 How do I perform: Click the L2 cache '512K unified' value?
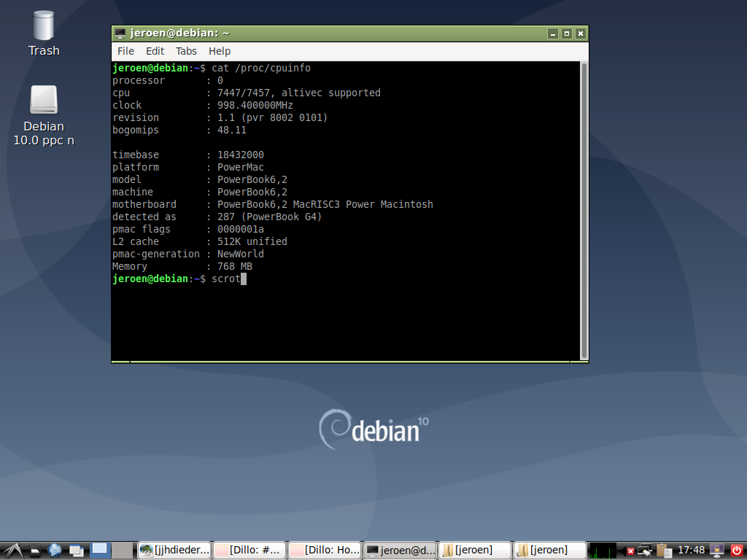[x=252, y=241]
